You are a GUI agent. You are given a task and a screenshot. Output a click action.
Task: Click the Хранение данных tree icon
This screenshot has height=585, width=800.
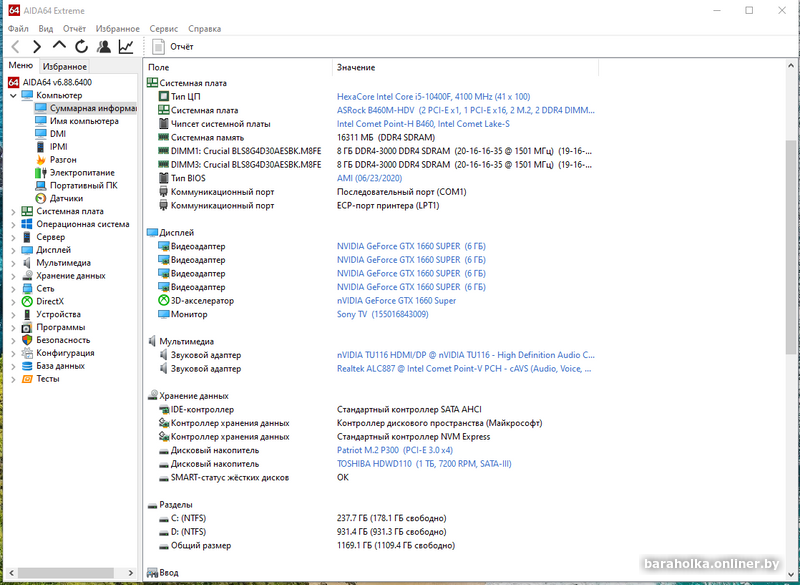[x=27, y=276]
